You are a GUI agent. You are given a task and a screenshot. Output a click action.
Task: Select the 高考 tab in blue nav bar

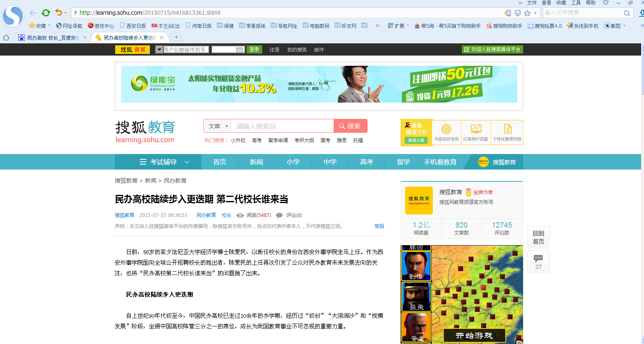coord(366,162)
